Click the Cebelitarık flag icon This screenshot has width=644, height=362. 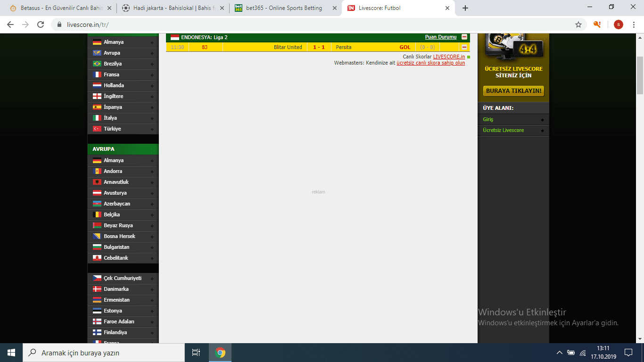click(97, 258)
